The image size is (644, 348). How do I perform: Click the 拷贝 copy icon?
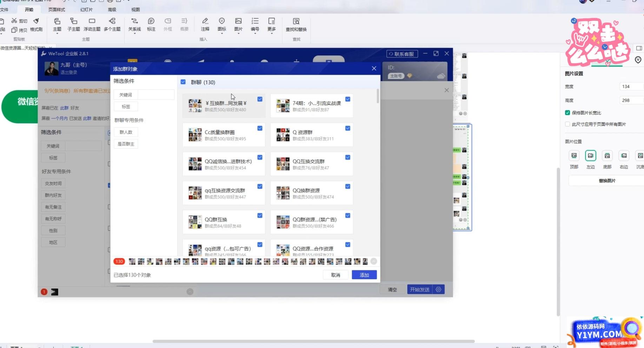[x=14, y=30]
